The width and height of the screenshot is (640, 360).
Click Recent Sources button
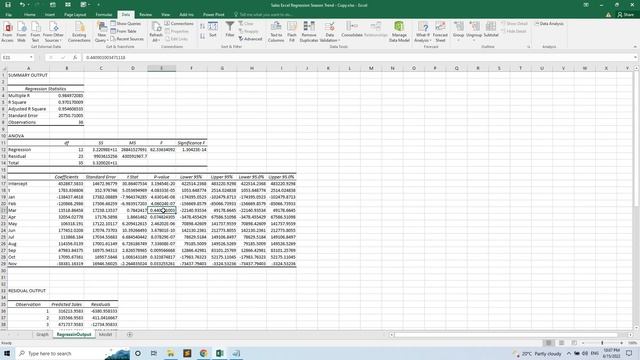point(127,39)
